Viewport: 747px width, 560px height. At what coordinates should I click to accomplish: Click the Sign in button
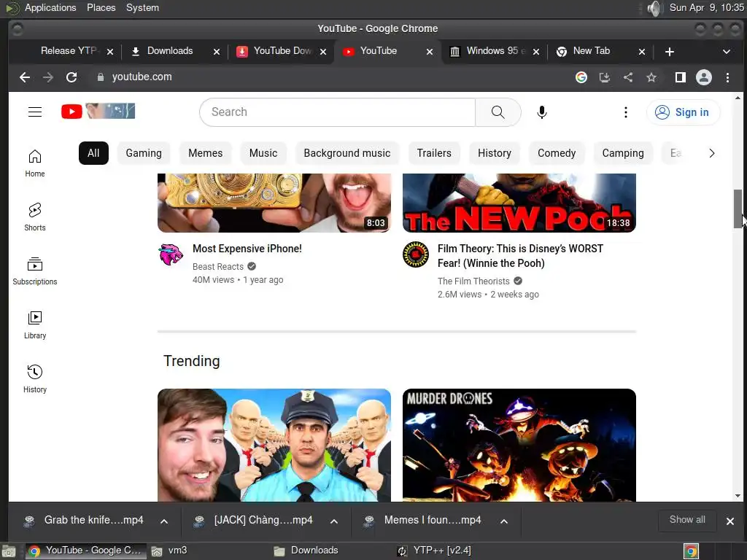(x=683, y=112)
